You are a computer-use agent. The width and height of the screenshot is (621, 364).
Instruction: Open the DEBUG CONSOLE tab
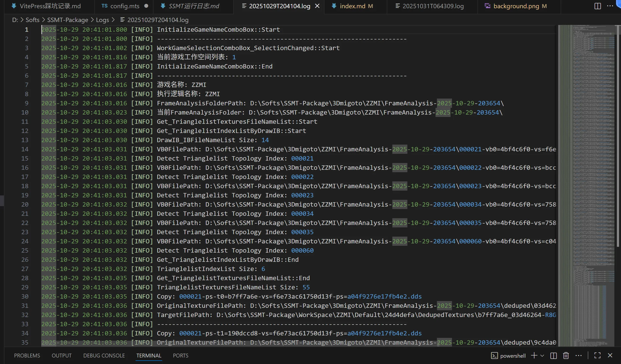pyautogui.click(x=104, y=355)
